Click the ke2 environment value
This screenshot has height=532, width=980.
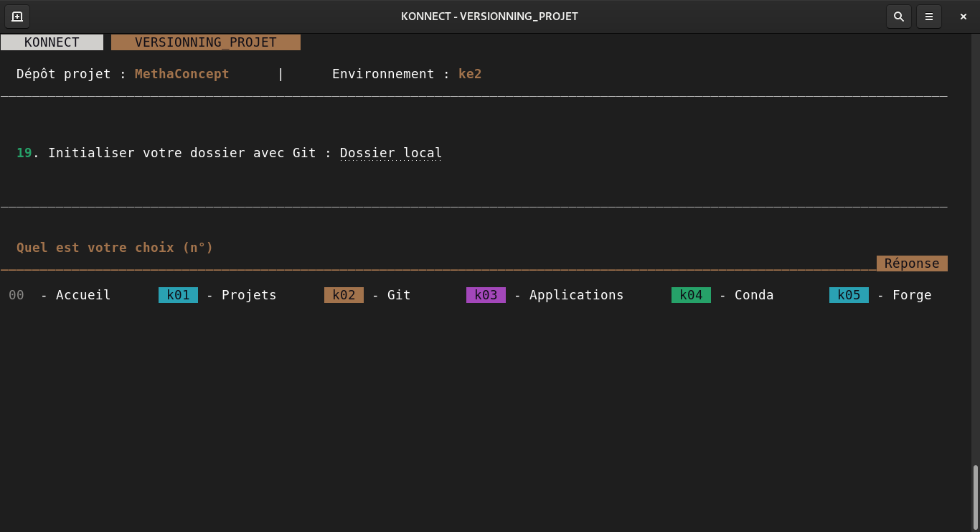pos(470,74)
